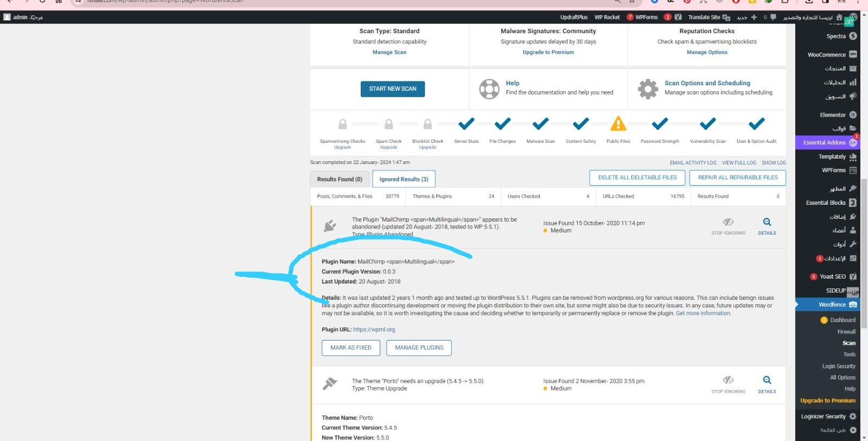Click the Help lifebuoy icon
The image size is (868, 441).
489,89
